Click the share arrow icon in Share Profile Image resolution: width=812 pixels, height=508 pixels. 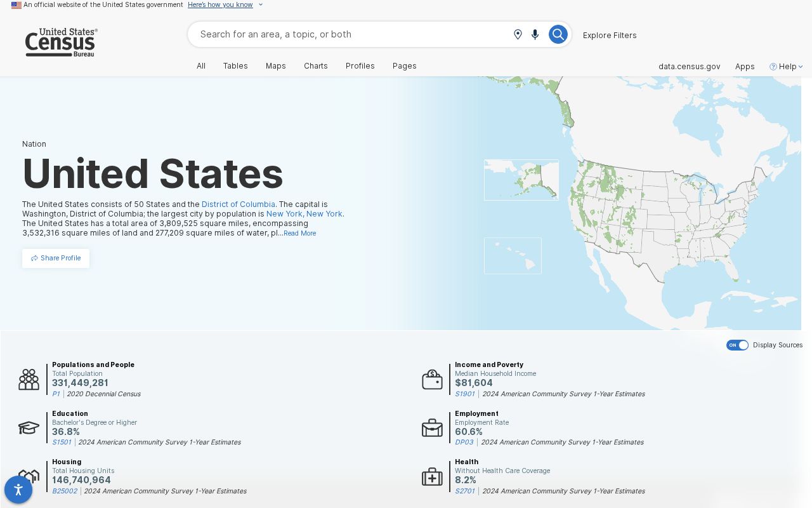[34, 258]
